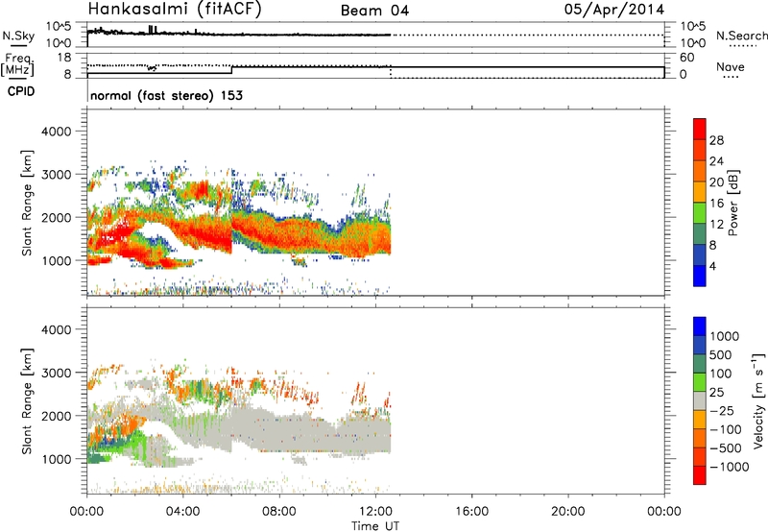This screenshot has width=768, height=532.
Task: Click the '60' Nave axis value
Action: [687, 58]
